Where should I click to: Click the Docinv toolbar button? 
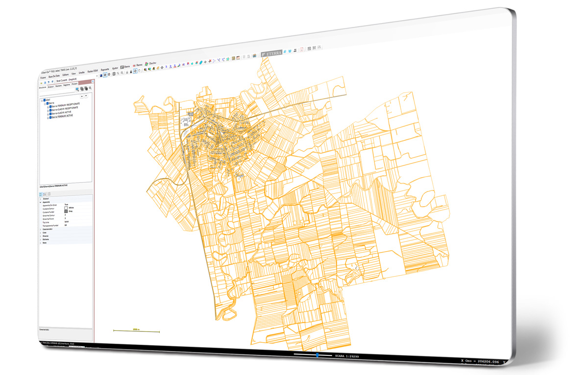(150, 63)
